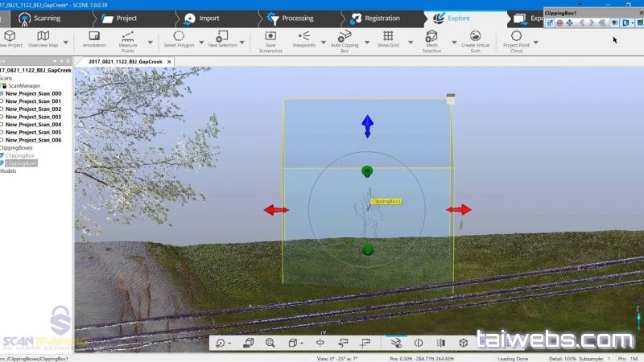Click the Create Virtual Scan icon
Viewport: 644px width, 362px height.
[476, 36]
